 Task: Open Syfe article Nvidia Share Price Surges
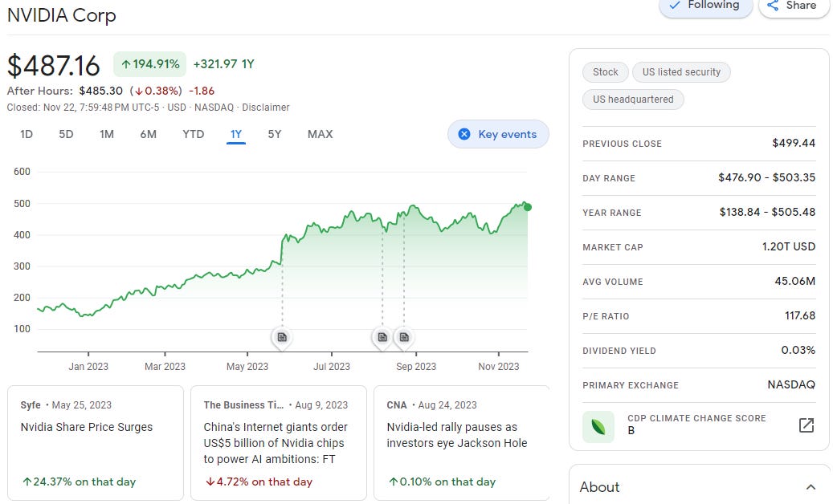click(96, 442)
